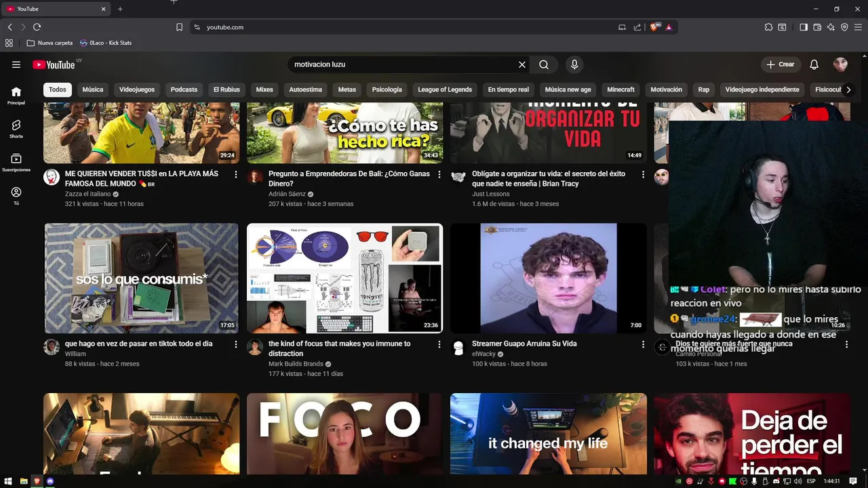
Task: Clear the search query with X
Action: coord(522,64)
